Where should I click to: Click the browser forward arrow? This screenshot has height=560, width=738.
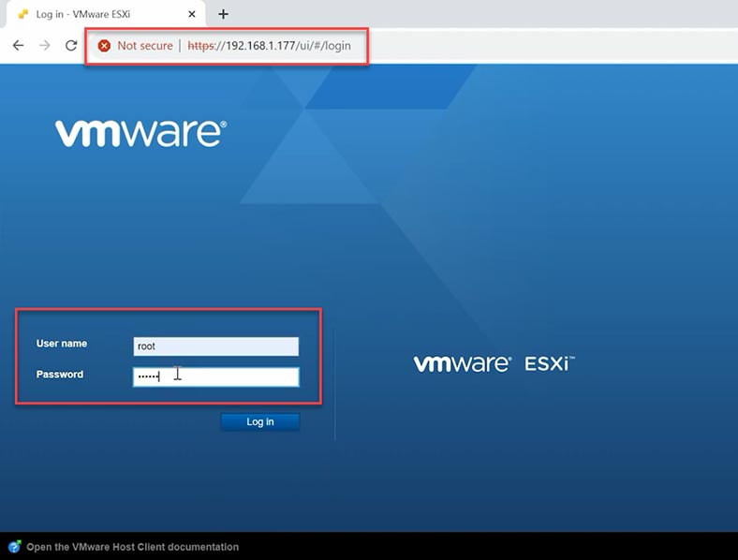click(x=45, y=46)
